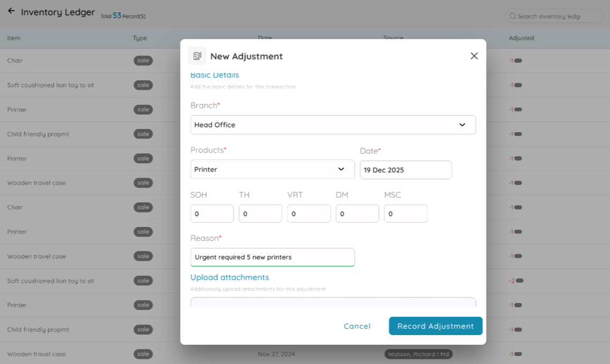Click the New Adjustment ledger icon
This screenshot has height=364, width=610.
(x=197, y=56)
